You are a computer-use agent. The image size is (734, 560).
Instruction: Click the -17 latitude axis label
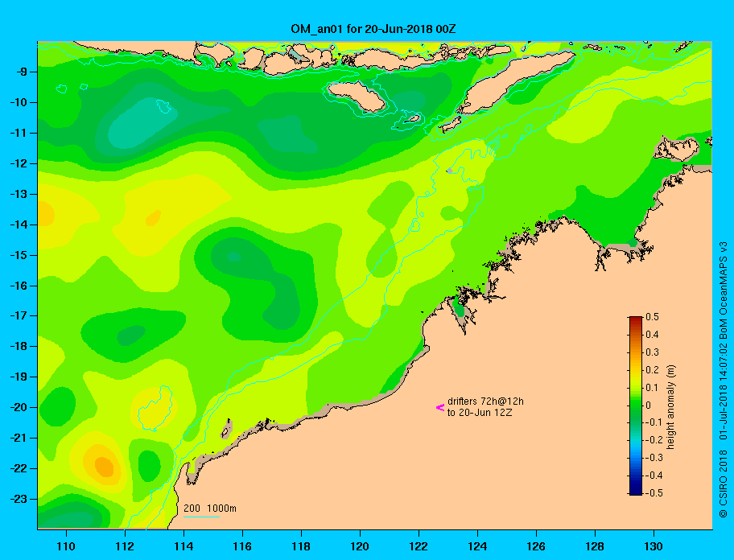(x=19, y=315)
